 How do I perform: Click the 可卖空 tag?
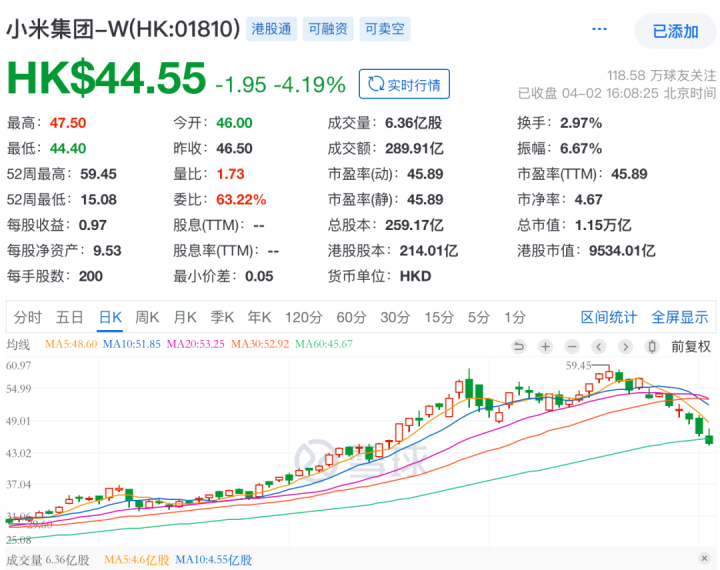[385, 29]
